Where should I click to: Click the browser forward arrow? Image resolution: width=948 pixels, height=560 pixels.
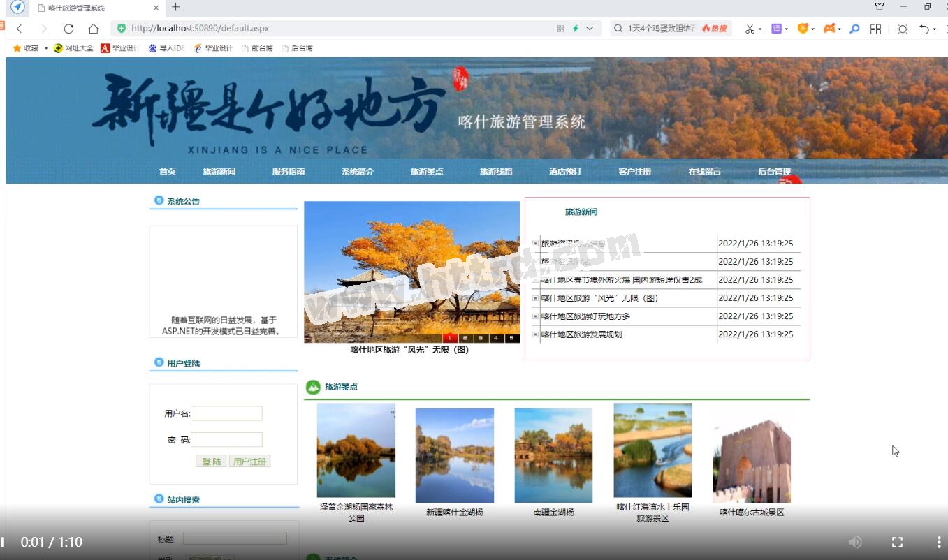point(44,29)
